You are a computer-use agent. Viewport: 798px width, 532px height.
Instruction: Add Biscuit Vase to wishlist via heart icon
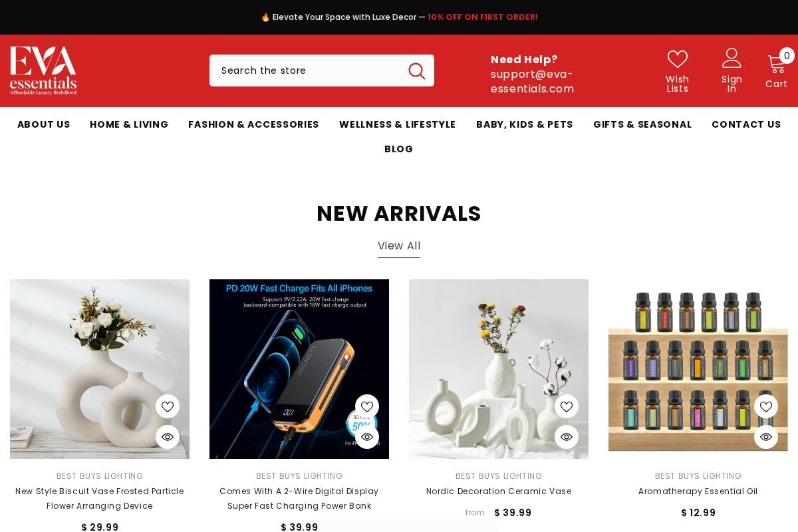tap(168, 406)
